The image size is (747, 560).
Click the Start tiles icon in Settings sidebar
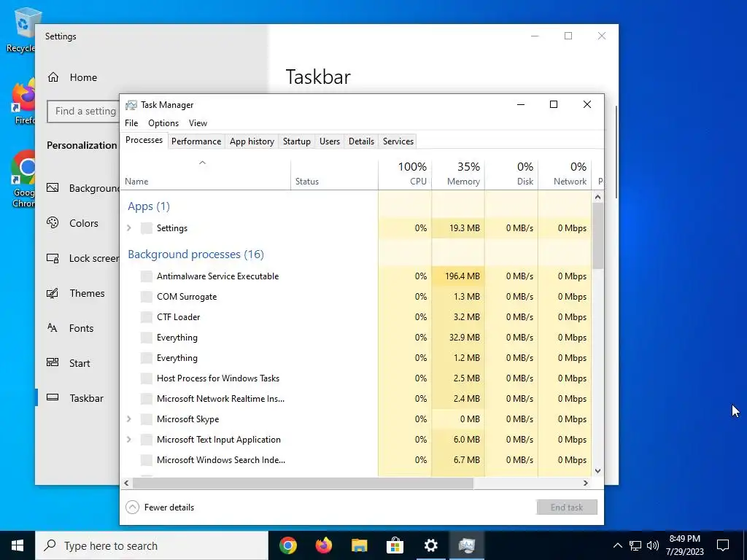point(53,362)
